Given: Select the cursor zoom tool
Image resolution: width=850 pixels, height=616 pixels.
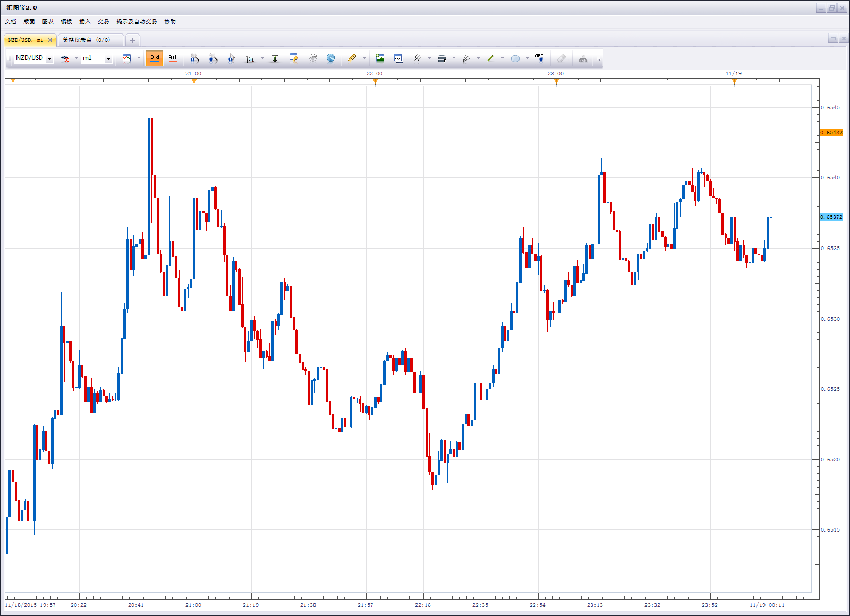Looking at the screenshot, I should (232, 58).
